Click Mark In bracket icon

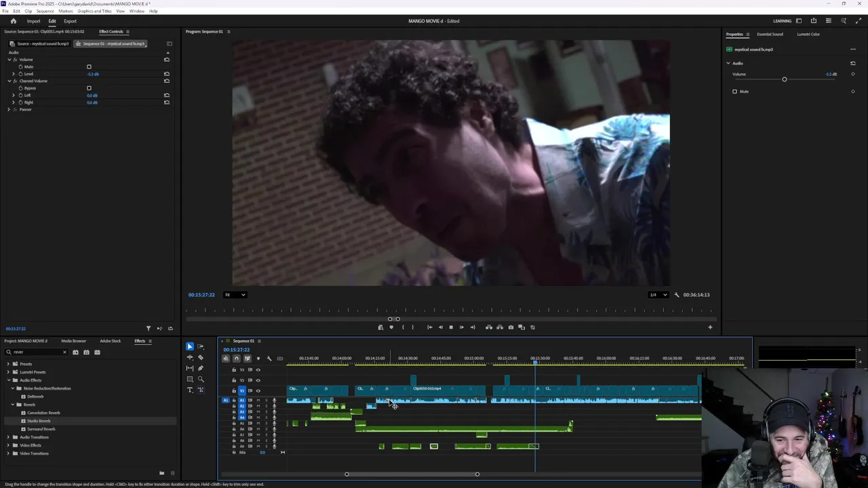pyautogui.click(x=403, y=327)
